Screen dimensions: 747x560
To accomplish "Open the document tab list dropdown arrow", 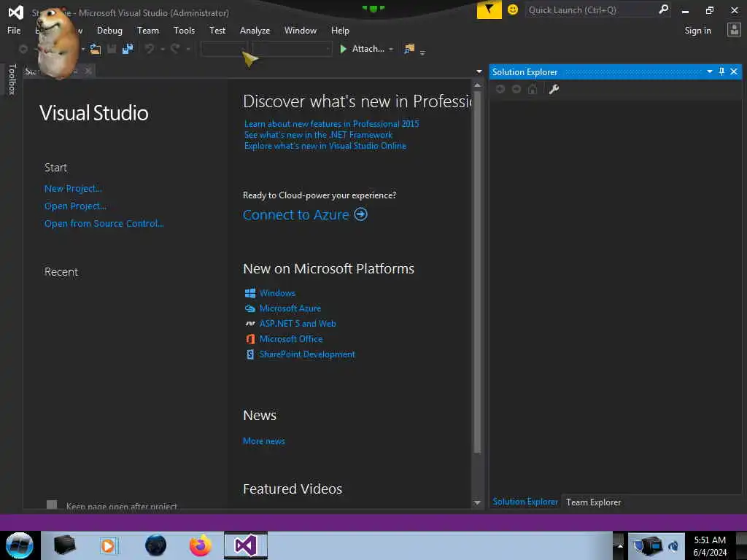I will [x=479, y=71].
